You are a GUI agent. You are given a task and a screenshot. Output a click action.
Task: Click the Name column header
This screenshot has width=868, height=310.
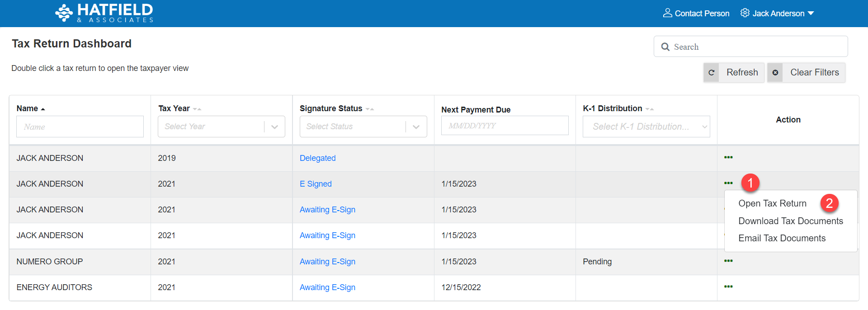coord(27,108)
